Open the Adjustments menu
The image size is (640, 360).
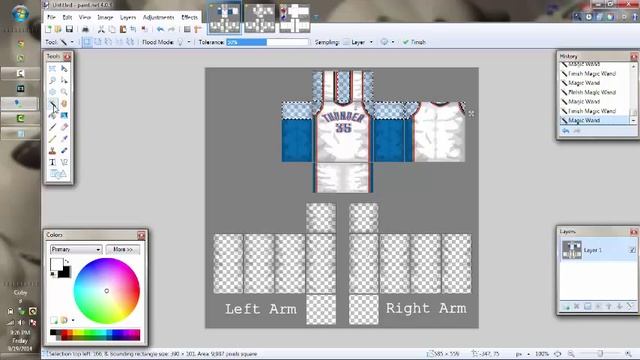click(x=158, y=18)
